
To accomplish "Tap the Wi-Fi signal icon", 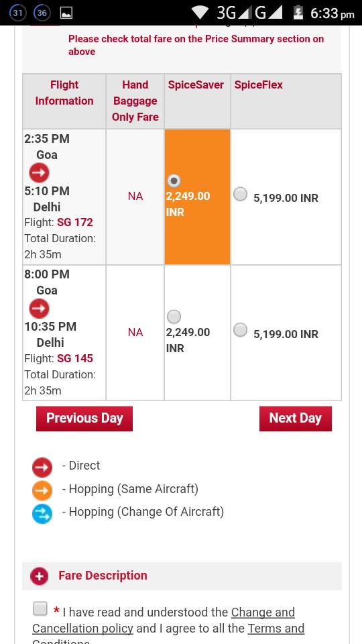I will [x=200, y=13].
